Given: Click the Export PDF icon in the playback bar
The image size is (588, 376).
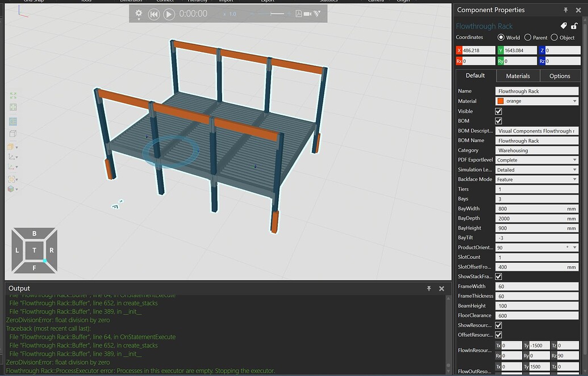Looking at the screenshot, I should click(298, 14).
